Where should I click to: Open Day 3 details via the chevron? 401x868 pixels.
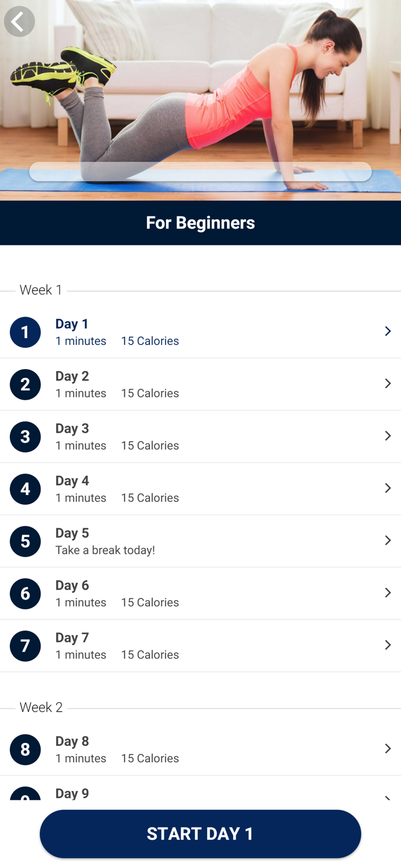coord(387,436)
